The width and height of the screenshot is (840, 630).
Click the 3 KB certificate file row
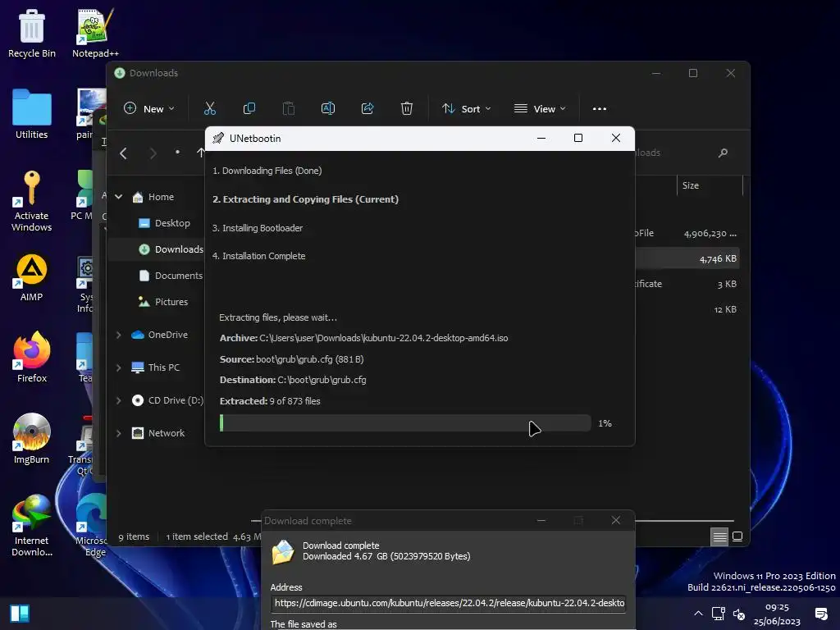[687, 284]
